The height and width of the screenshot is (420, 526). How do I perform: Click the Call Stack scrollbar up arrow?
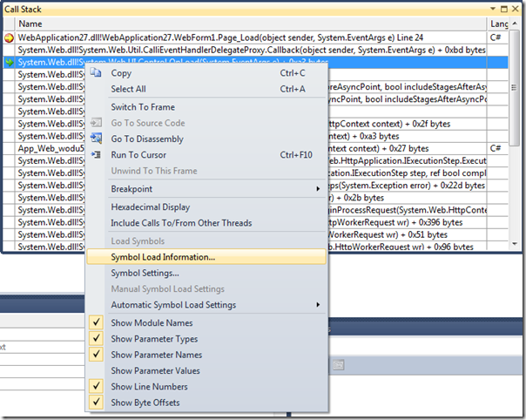515,24
